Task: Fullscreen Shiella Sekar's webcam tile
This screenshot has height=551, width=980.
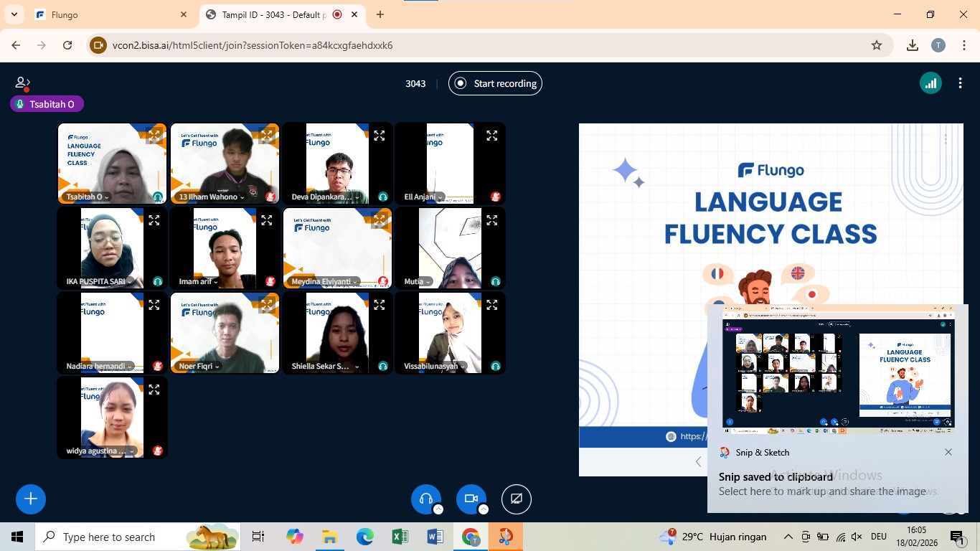Action: tap(380, 304)
